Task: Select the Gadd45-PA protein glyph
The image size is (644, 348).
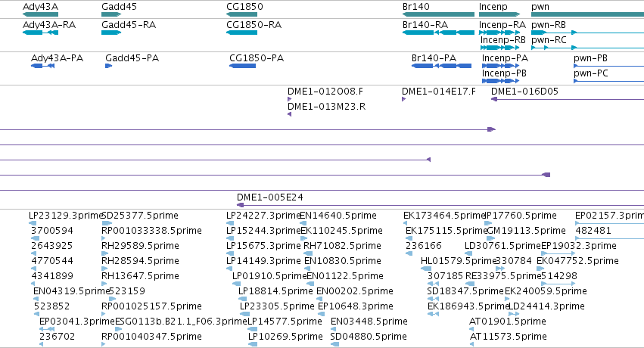Action: click(x=108, y=66)
